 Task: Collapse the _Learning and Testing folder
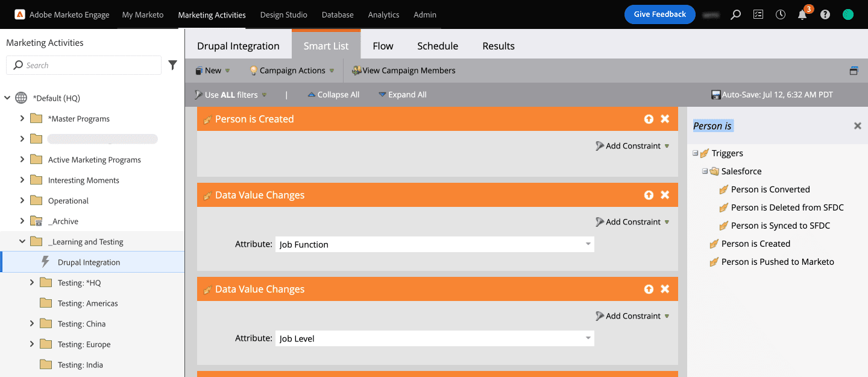pos(22,241)
